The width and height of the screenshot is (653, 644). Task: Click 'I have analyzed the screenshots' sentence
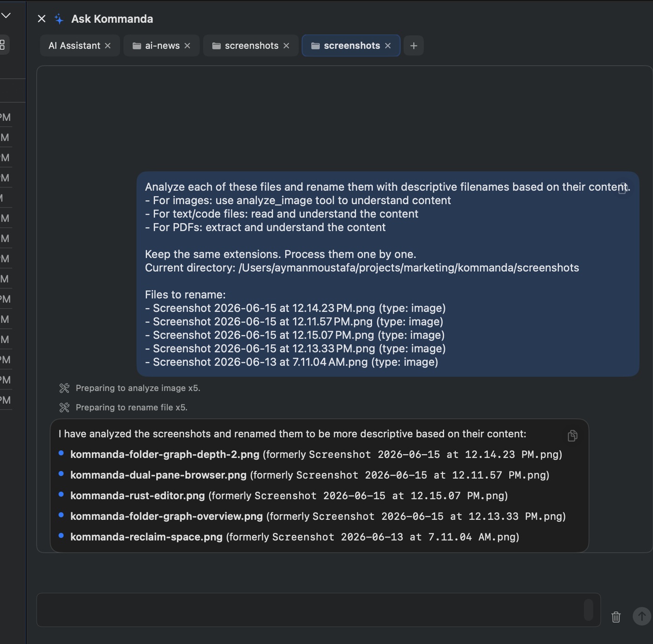292,434
